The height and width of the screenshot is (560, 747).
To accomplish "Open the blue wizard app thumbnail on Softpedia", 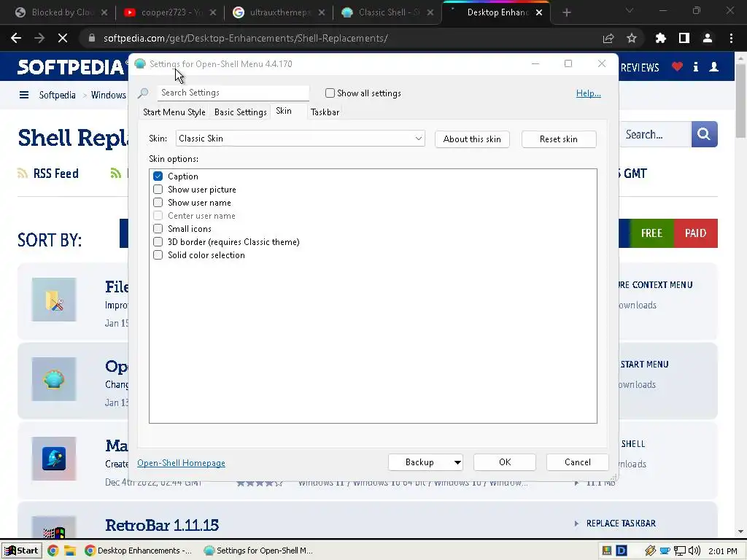I will pyautogui.click(x=54, y=459).
